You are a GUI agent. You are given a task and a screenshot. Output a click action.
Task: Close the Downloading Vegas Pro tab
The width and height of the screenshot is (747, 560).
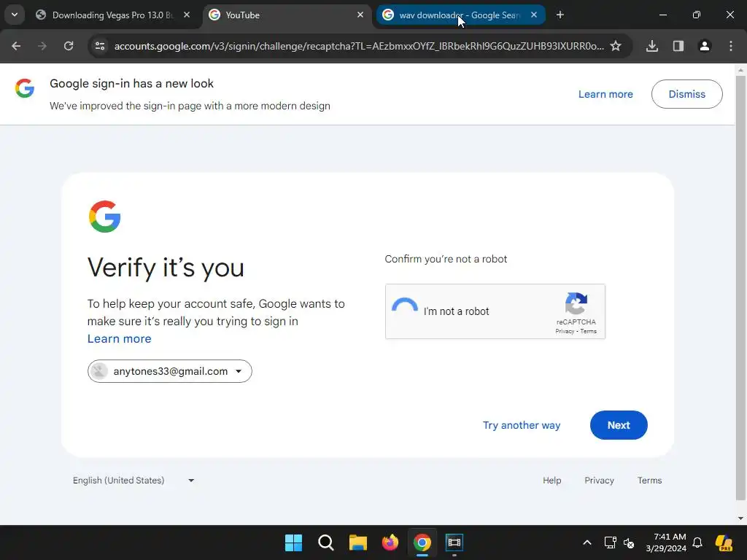point(187,15)
